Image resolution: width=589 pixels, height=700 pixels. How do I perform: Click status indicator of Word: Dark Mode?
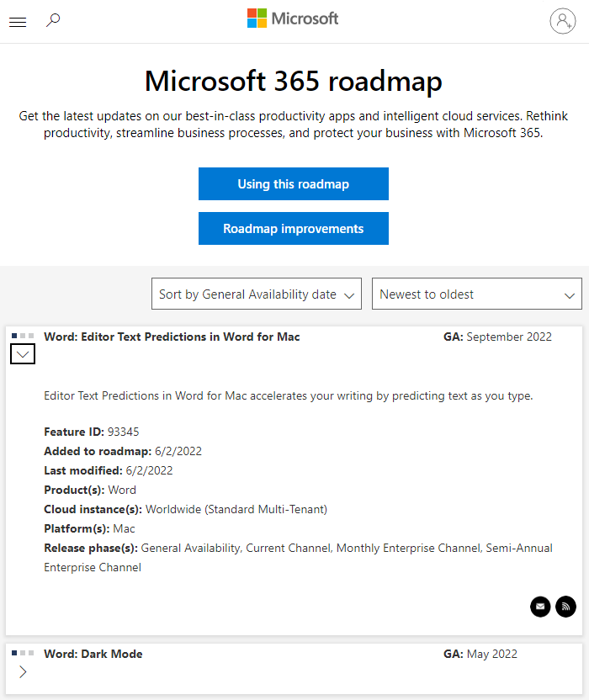tap(23, 653)
